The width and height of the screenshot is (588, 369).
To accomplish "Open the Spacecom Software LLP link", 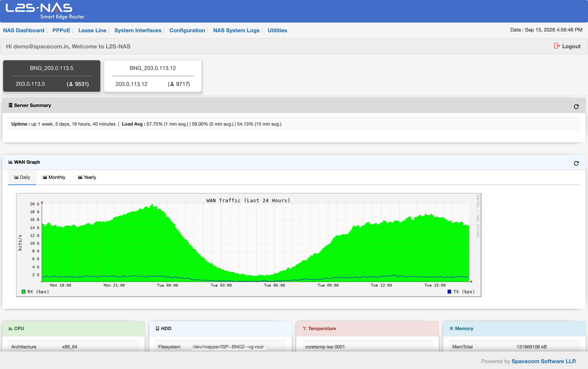I will [544, 361].
